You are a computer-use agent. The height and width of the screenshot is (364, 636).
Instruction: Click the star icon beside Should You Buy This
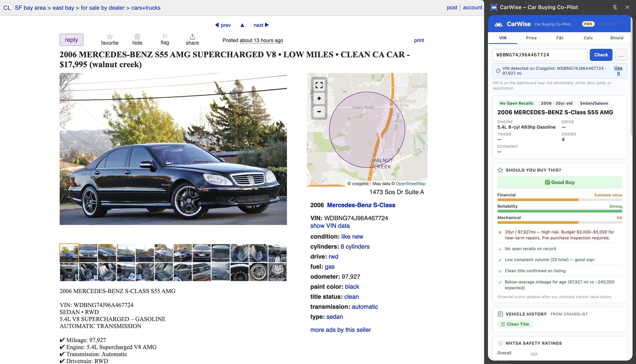[500, 170]
